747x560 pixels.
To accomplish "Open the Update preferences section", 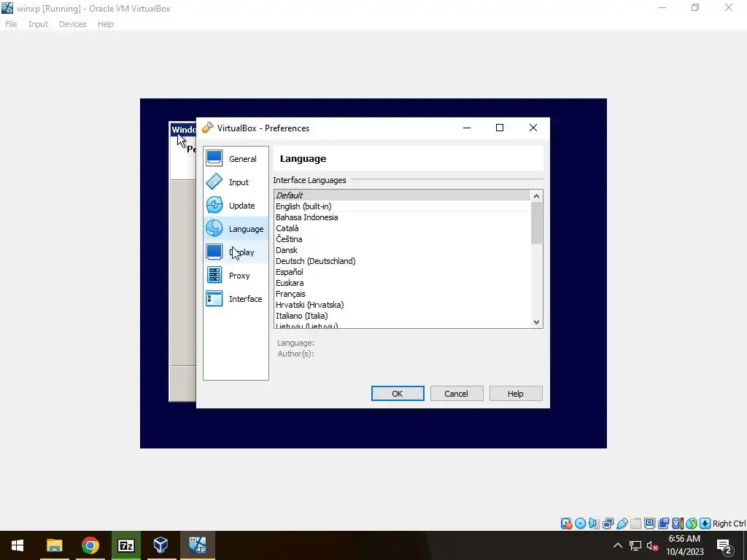I will coord(236,205).
